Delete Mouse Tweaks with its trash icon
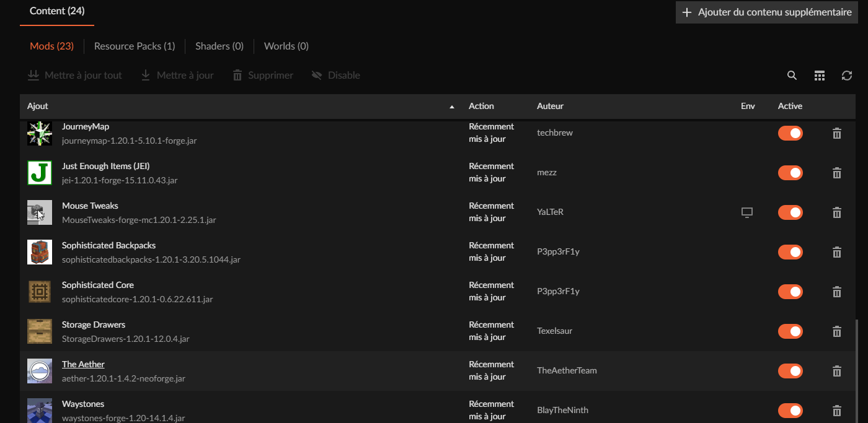The image size is (868, 423). 837,212
